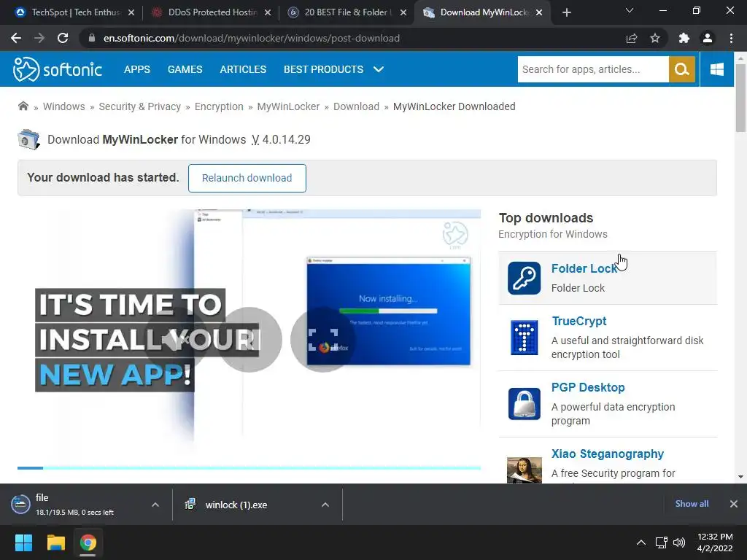Expand options for the 'file' download

click(155, 505)
